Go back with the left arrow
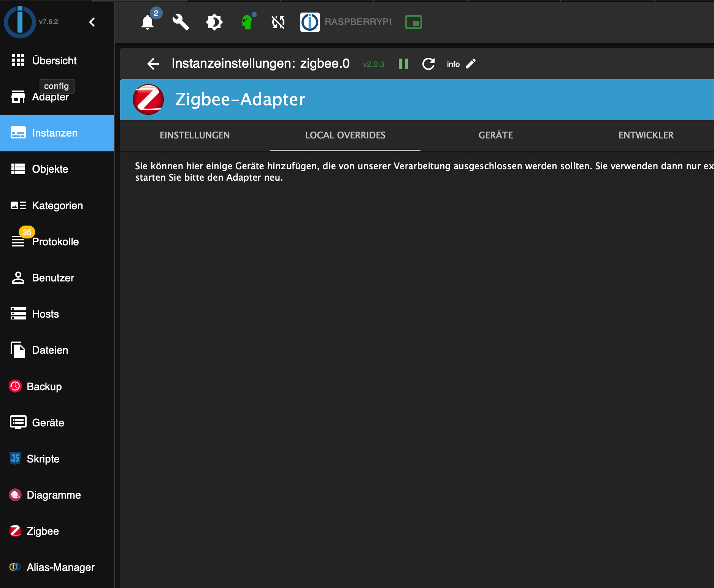Screen dimensions: 714x588 pos(153,64)
